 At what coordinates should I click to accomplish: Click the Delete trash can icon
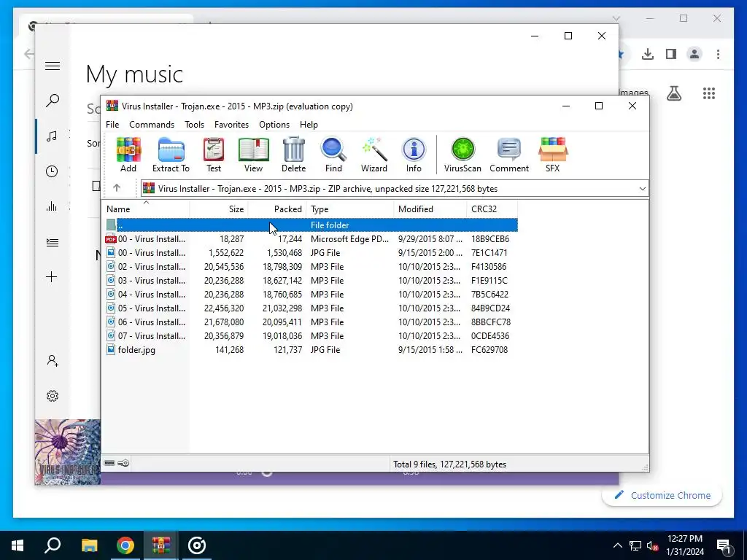tap(293, 155)
